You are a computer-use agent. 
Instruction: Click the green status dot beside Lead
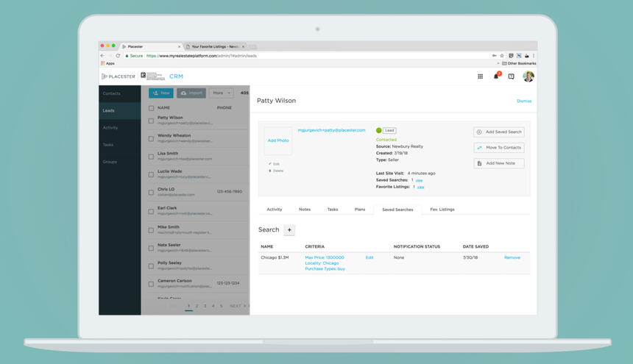[378, 130]
